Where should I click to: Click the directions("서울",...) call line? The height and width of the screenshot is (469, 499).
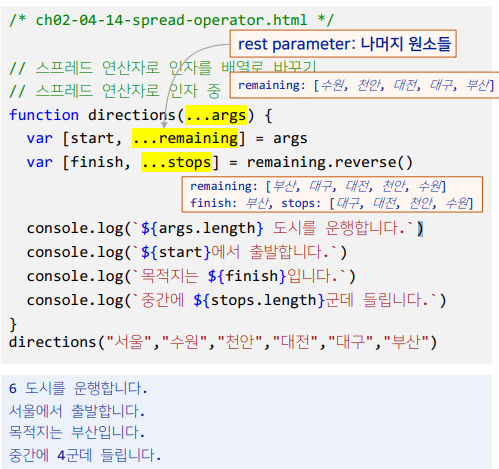coord(223,342)
